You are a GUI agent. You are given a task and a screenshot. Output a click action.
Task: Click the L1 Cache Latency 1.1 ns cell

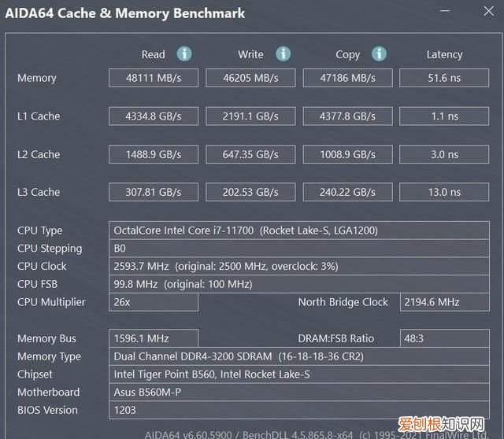click(444, 116)
